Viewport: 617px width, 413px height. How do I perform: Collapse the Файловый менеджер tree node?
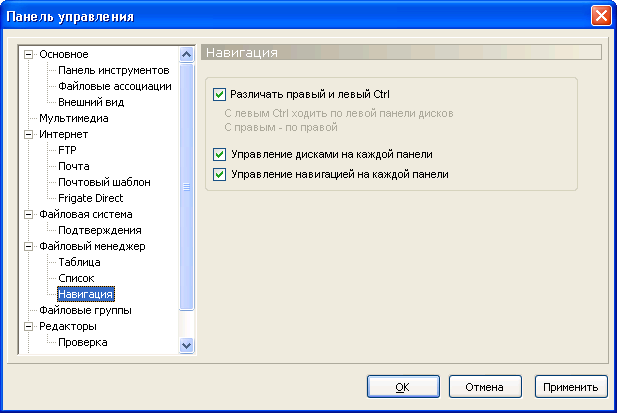[28, 246]
